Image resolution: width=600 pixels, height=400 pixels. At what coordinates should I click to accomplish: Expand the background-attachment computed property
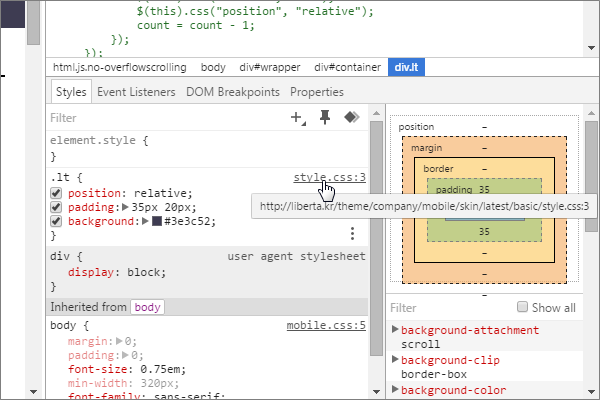(x=395, y=329)
